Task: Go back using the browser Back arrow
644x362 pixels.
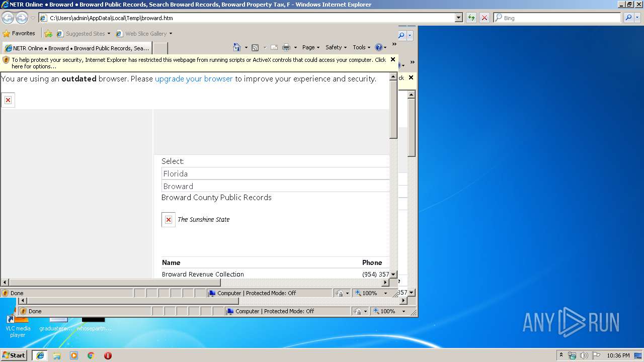Action: 8,18
